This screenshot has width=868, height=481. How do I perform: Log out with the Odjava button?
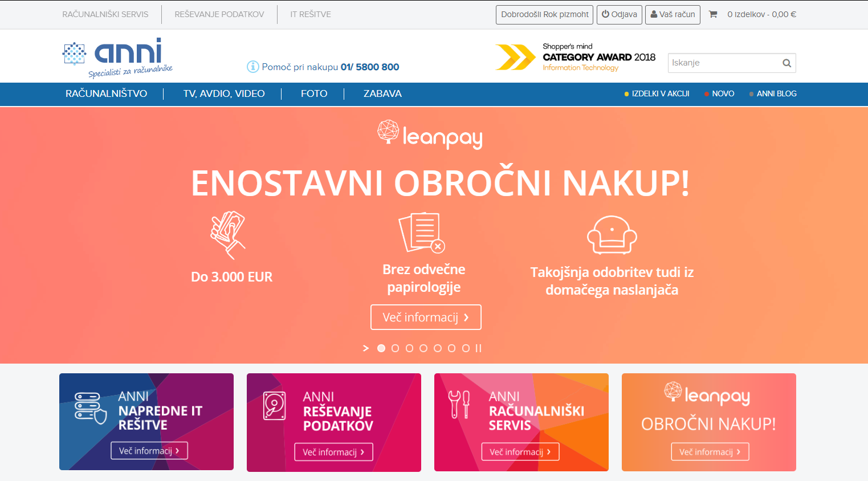[620, 14]
